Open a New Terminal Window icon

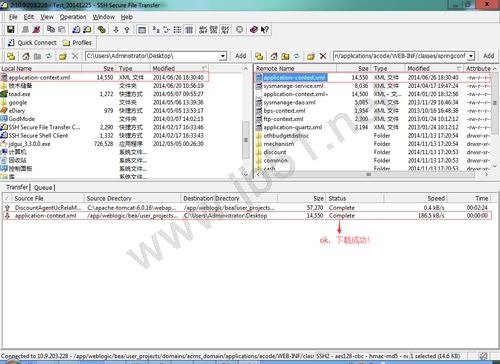[x=76, y=29]
